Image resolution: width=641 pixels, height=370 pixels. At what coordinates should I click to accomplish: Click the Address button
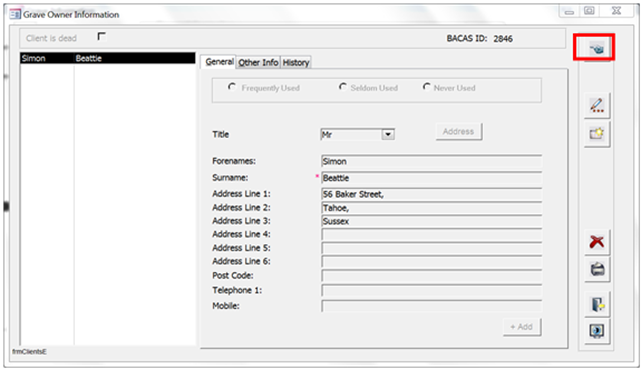[459, 132]
